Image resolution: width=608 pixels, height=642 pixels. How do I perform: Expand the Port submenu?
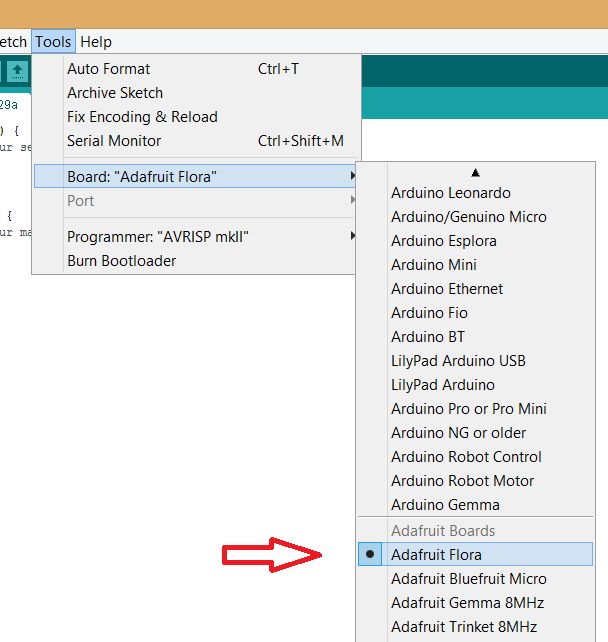196,201
